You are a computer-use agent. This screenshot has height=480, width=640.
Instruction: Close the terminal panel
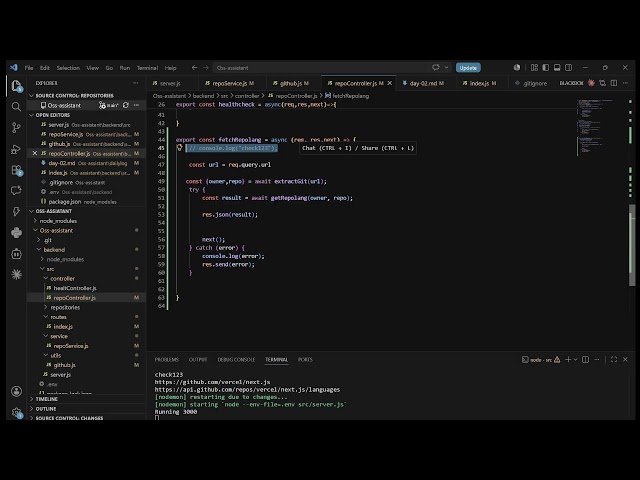[x=625, y=360]
